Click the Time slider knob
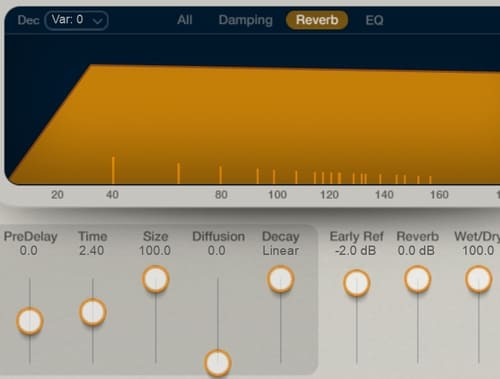 (93, 312)
